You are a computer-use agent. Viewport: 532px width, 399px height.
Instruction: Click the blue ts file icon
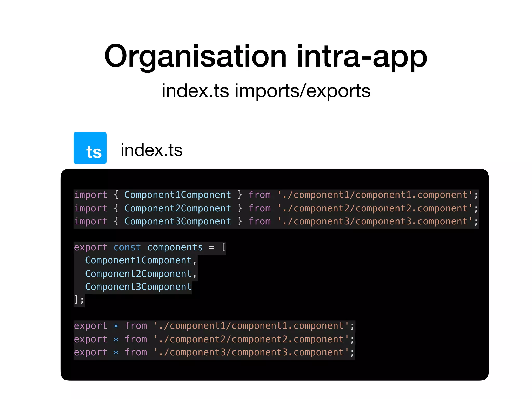(90, 148)
